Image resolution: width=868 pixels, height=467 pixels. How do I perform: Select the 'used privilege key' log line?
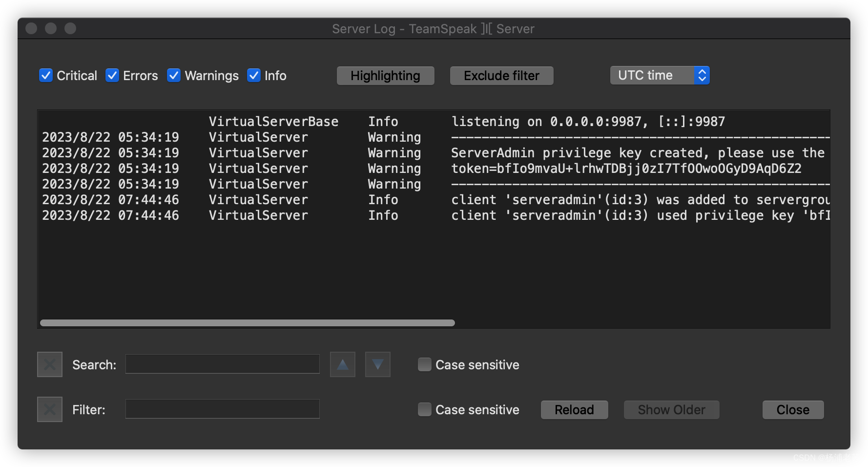(434, 215)
